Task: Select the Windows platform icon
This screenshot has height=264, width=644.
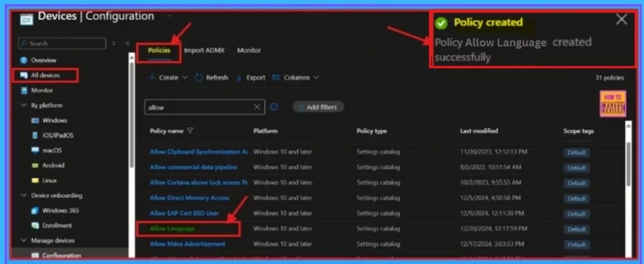Action: (35, 121)
